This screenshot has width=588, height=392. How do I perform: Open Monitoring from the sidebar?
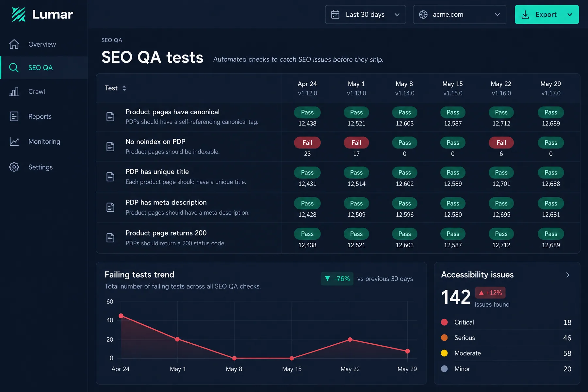tap(44, 141)
